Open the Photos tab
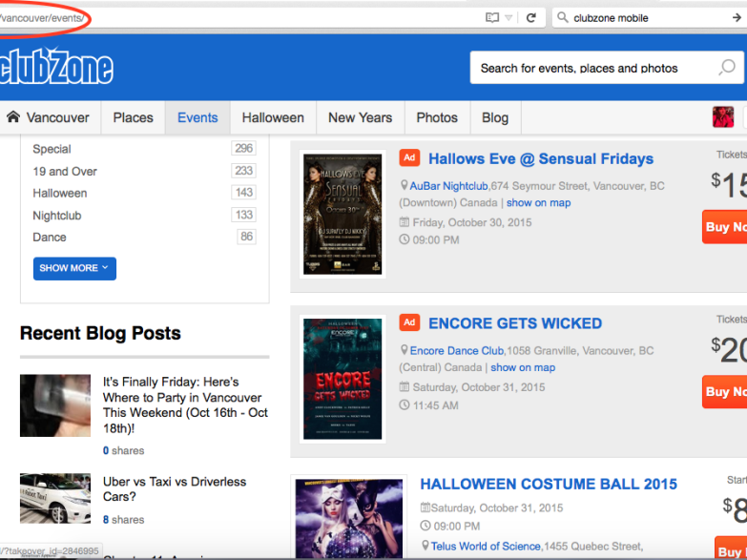The width and height of the screenshot is (747, 560). [437, 117]
